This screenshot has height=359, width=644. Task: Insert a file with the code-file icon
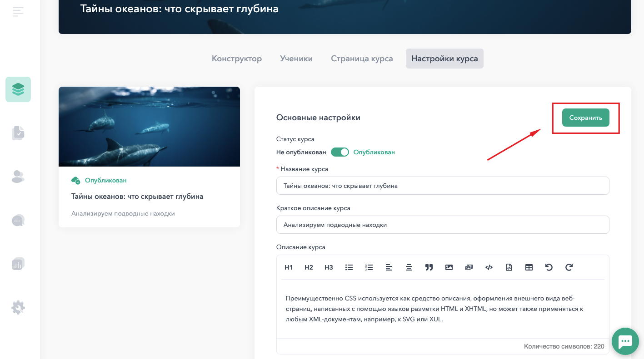point(509,267)
